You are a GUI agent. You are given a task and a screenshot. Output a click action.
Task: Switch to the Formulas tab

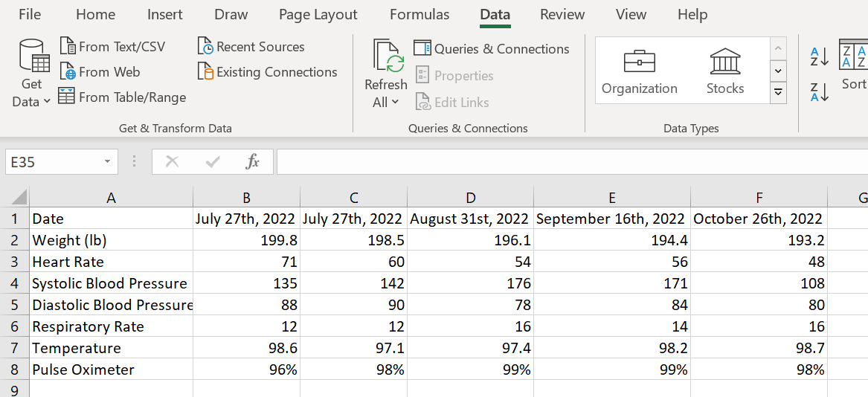tap(419, 14)
